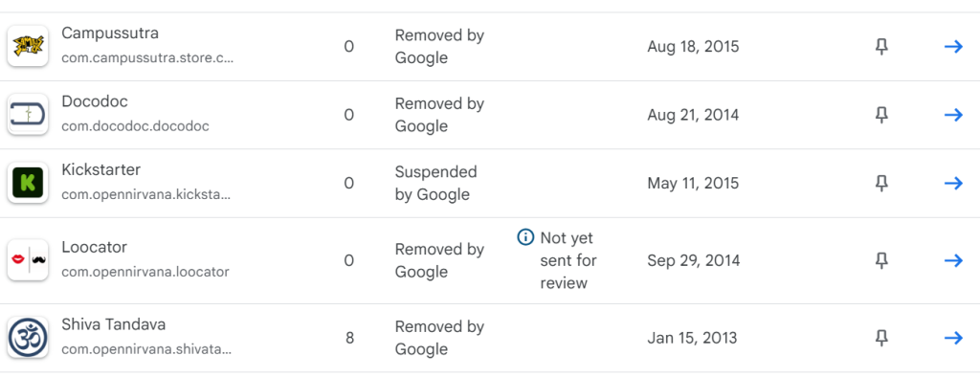
Task: Toggle pin icon for Loocator row
Action: pyautogui.click(x=881, y=260)
